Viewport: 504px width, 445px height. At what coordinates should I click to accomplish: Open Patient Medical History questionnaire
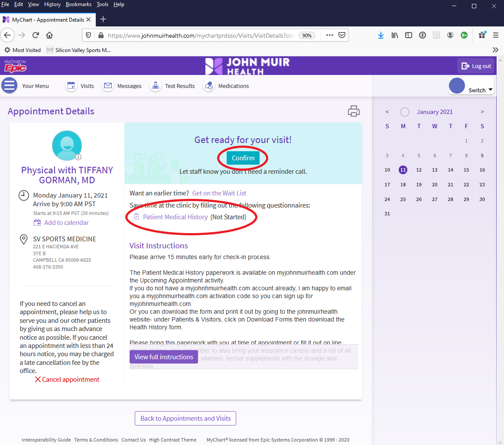(x=175, y=217)
